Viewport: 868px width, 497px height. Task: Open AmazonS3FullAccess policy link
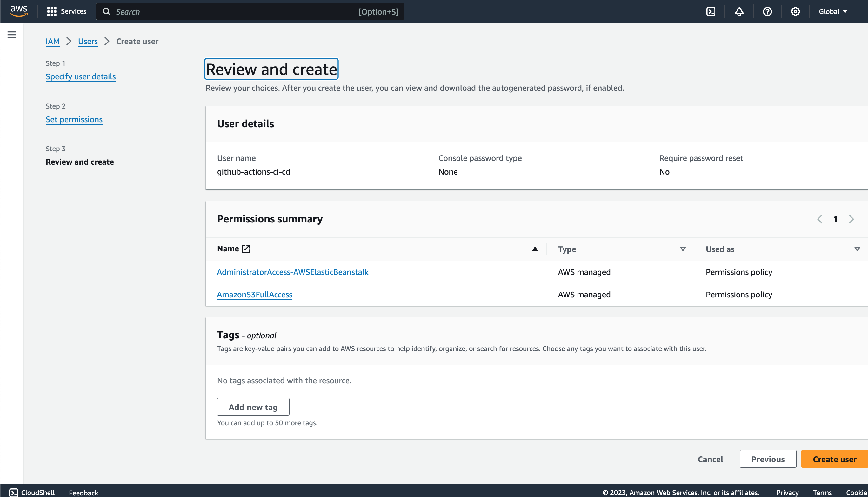click(254, 295)
